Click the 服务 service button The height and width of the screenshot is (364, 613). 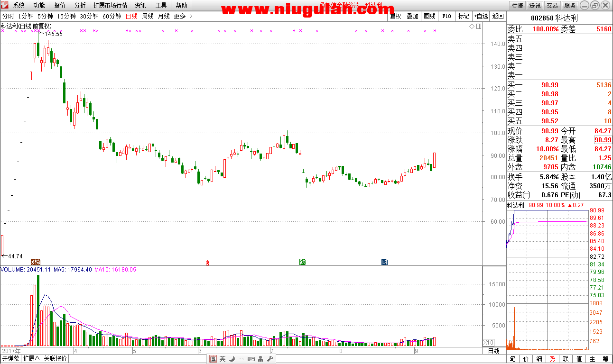click(x=570, y=5)
